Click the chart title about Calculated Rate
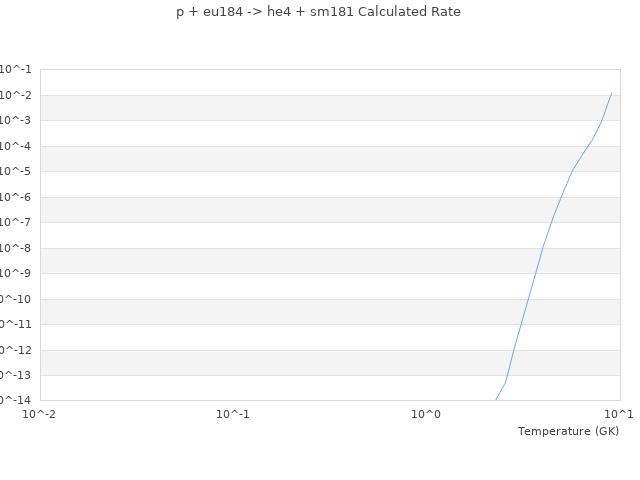This screenshot has width=640, height=480. coord(319,12)
